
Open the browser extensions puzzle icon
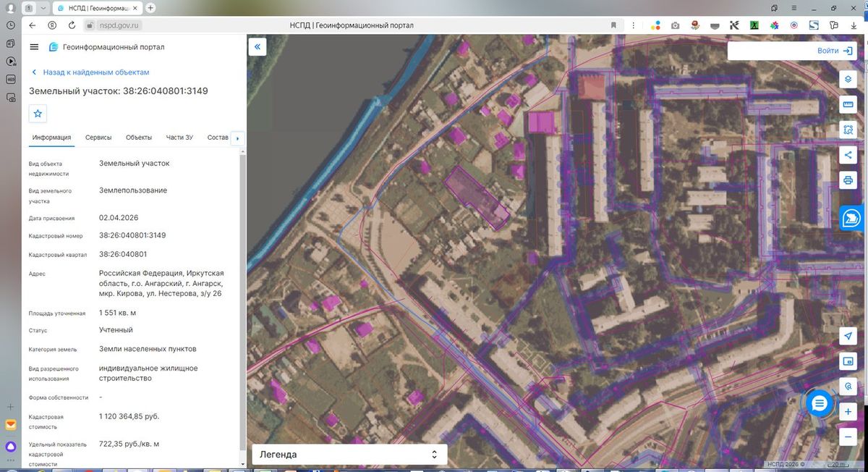pos(834,25)
